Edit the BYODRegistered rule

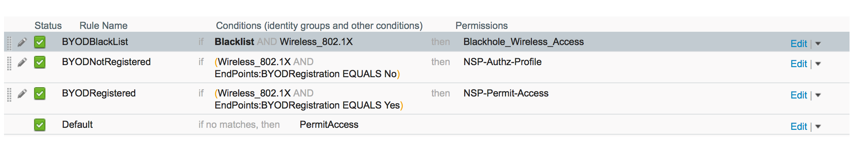pos(799,95)
